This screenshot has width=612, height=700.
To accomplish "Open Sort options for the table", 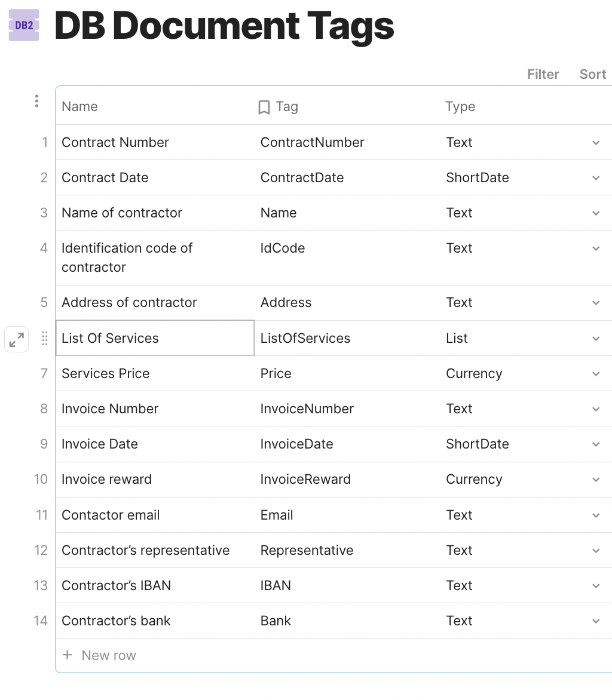I will (592, 74).
